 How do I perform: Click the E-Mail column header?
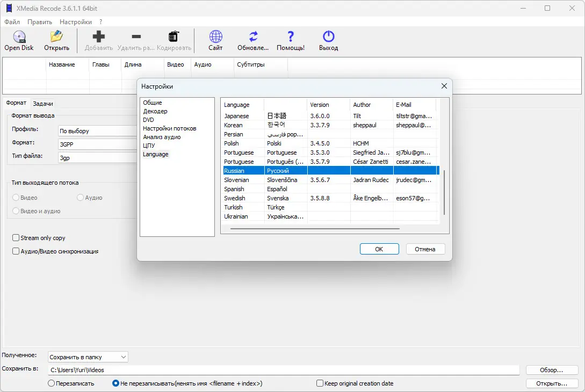tap(414, 105)
